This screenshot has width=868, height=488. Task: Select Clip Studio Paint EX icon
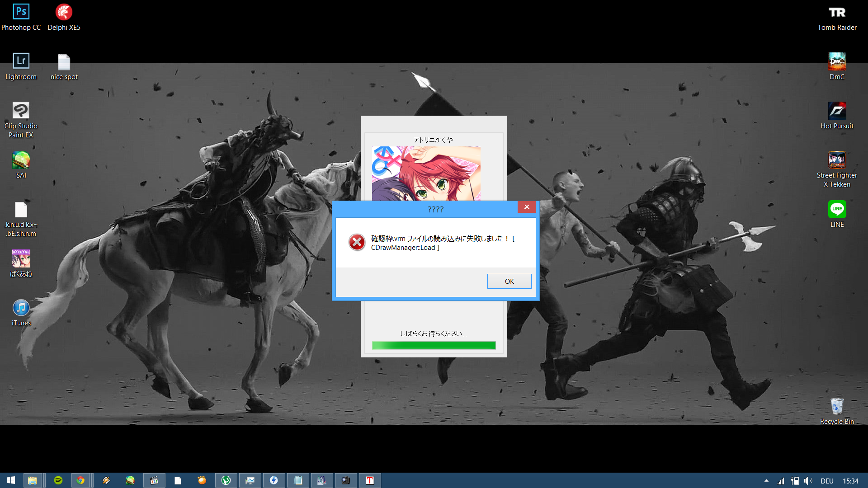click(21, 111)
